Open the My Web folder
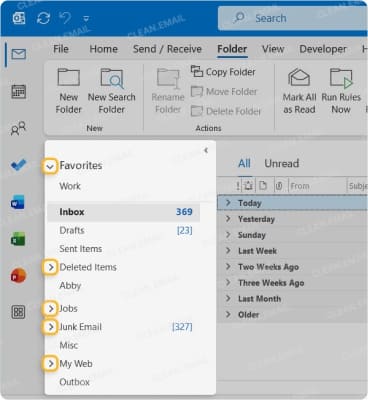The image size is (368, 400). click(x=76, y=364)
